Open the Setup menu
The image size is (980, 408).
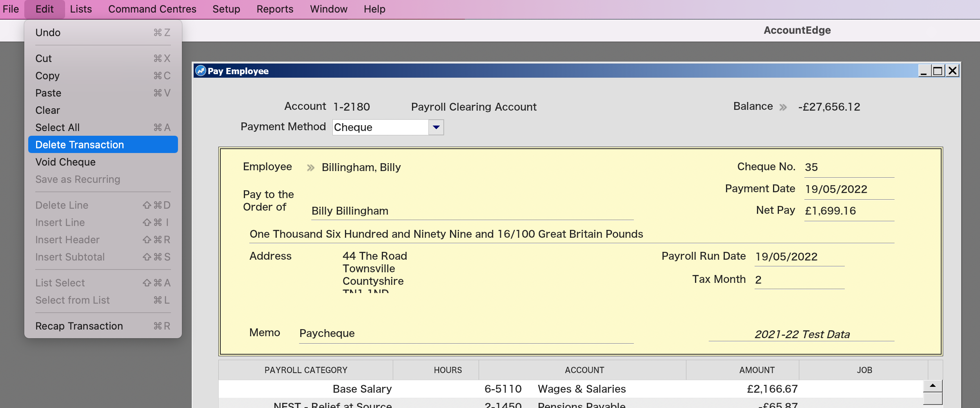click(x=226, y=9)
